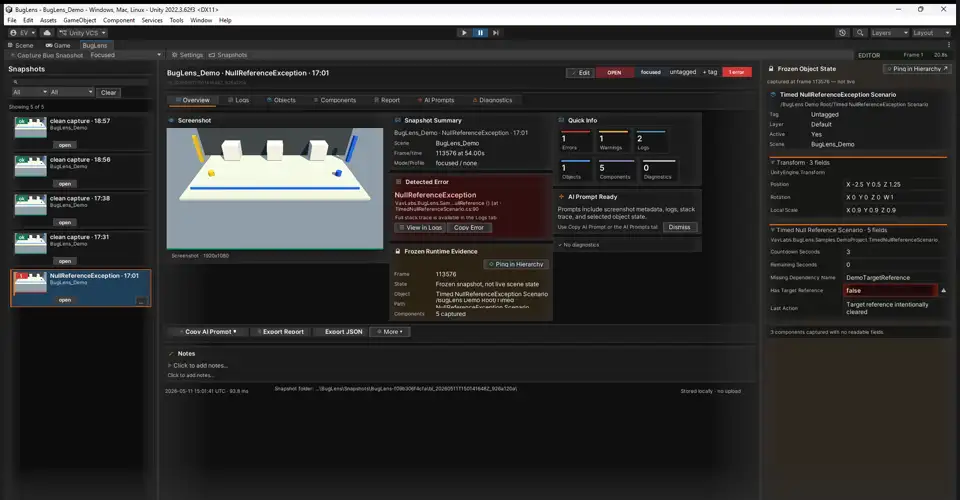Switch to the Game tab
Image resolution: width=960 pixels, height=500 pixels.
58,45
